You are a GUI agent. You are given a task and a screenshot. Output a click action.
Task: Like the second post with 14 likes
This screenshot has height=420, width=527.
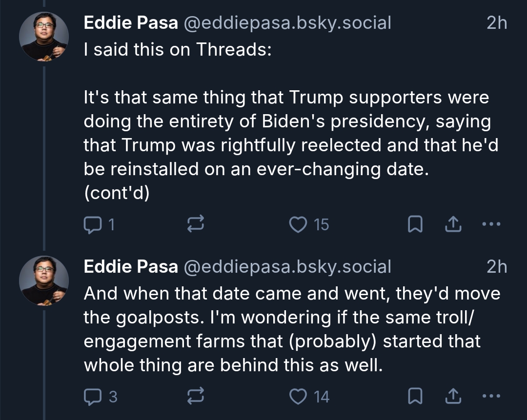coord(298,397)
